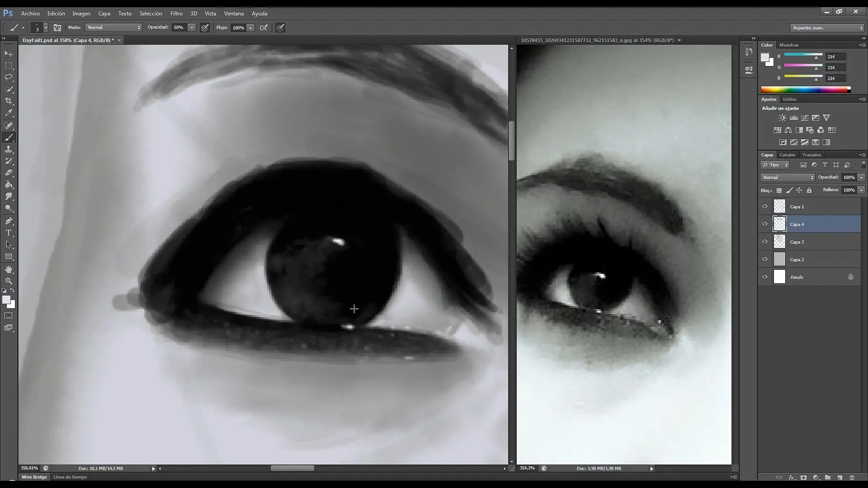Toggle pressure for size button
Viewport: 868px width, 488px height.
(280, 28)
